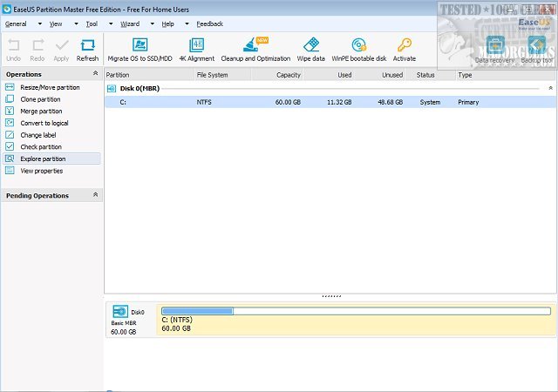Viewport: 558px width, 392px height.
Task: Click the View properties icon
Action: [10, 171]
